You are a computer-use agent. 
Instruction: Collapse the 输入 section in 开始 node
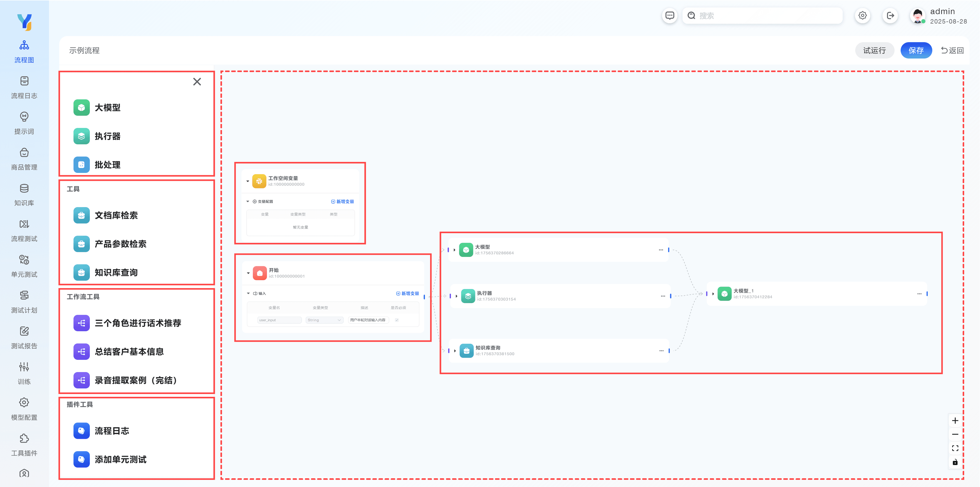tap(248, 293)
